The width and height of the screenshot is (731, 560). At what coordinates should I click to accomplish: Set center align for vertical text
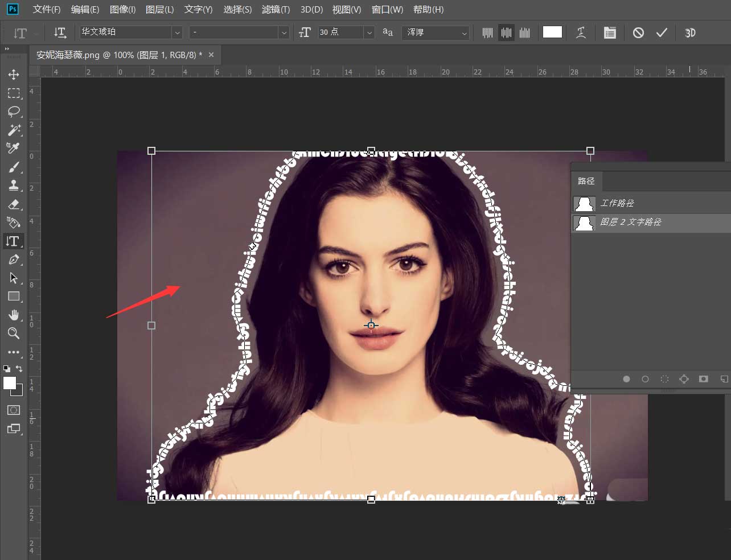pos(506,32)
